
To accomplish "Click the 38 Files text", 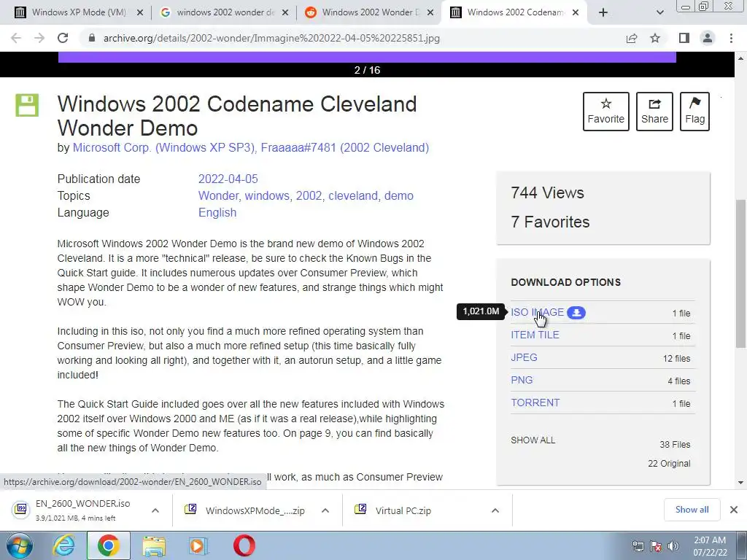I will tap(675, 444).
